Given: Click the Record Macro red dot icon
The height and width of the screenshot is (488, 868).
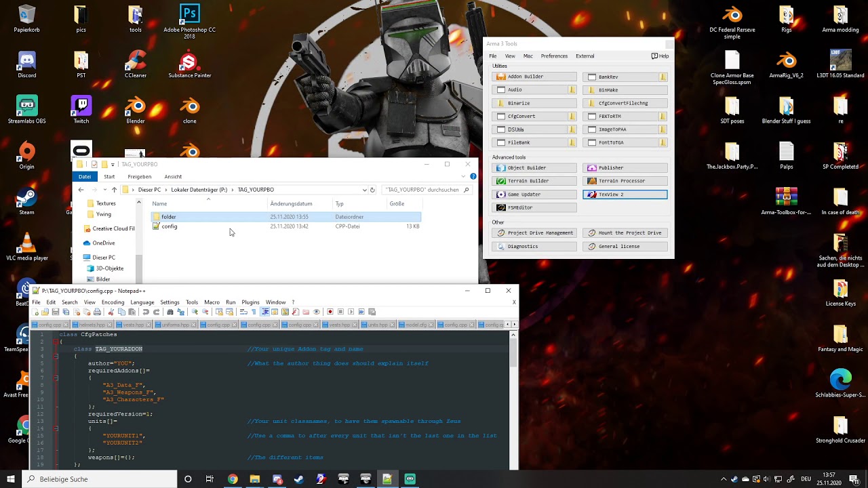Looking at the screenshot, I should [330, 312].
